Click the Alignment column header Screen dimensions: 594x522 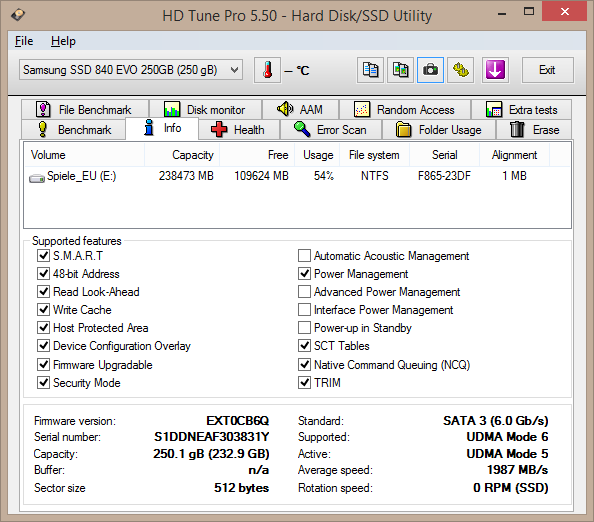tap(514, 155)
